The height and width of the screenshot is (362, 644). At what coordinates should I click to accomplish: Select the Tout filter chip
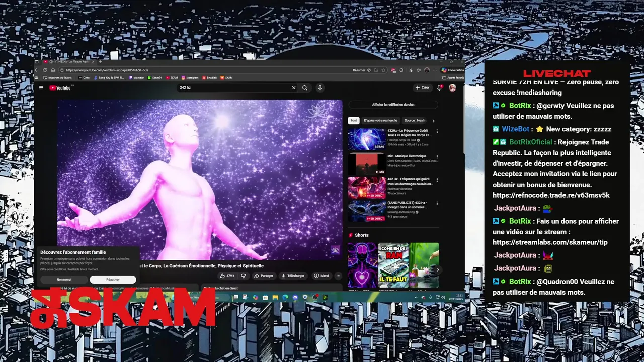point(354,121)
